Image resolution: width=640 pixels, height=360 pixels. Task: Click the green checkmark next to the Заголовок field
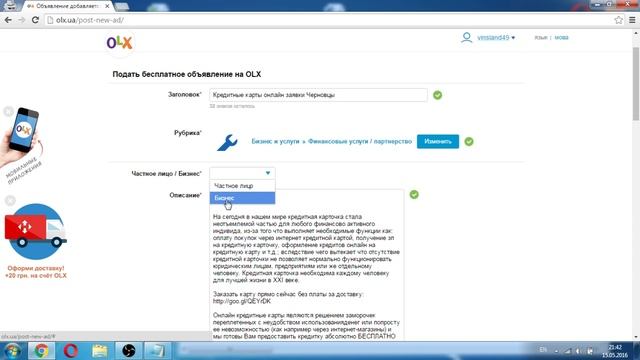pyautogui.click(x=438, y=95)
